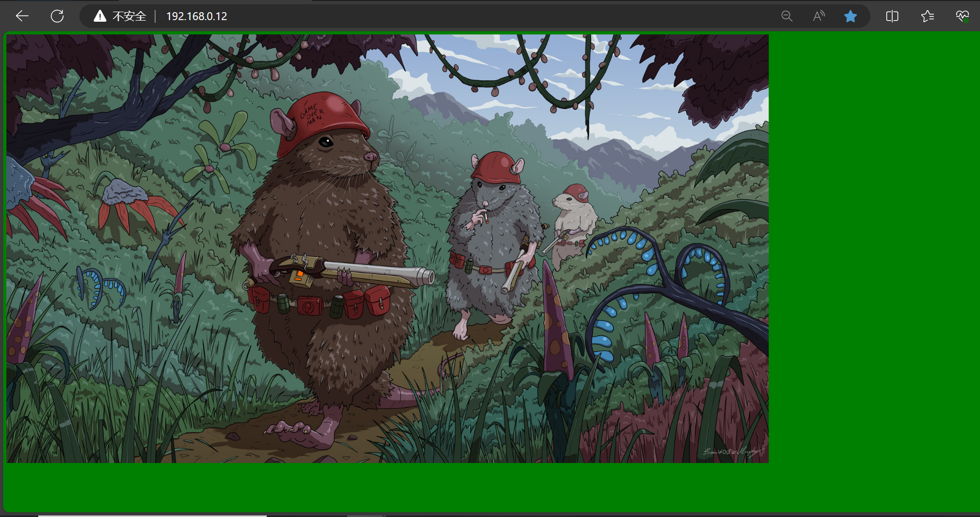Click the rat soldiers jungle illustration
980x517 pixels.
pos(388,249)
